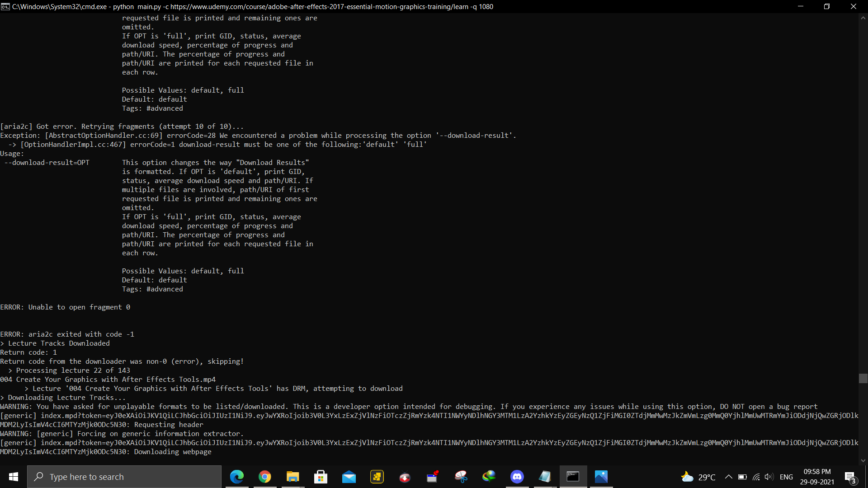Viewport: 868px width, 488px height.
Task: Click the battery status tray icon
Action: [x=742, y=477]
